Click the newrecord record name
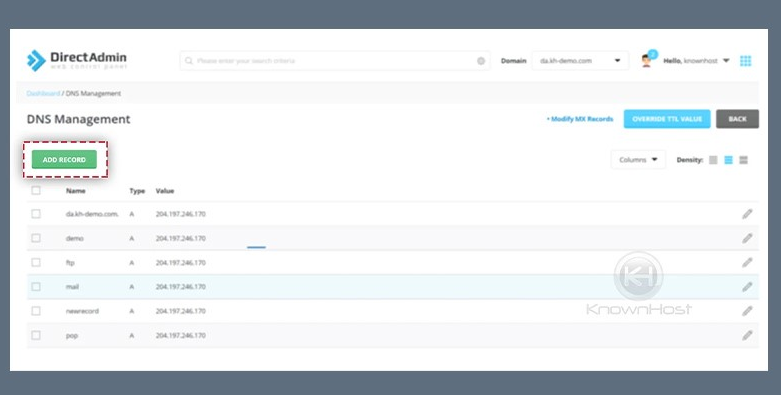This screenshot has width=781, height=395. point(82,311)
